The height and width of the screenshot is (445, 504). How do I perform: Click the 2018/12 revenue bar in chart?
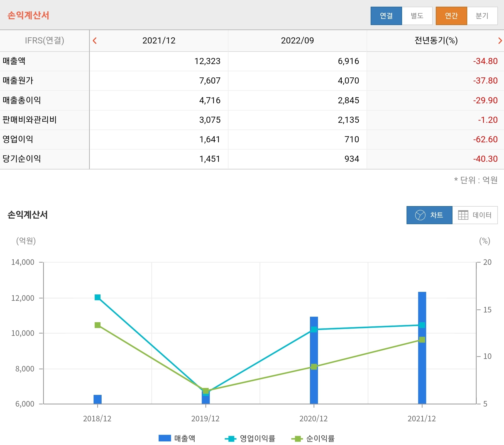(x=97, y=399)
